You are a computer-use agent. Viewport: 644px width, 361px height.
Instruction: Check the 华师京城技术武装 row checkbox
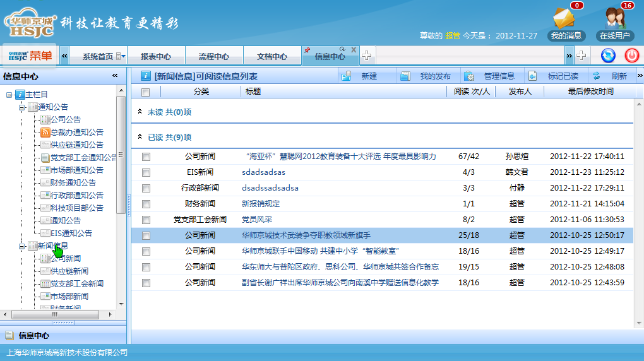click(x=146, y=236)
